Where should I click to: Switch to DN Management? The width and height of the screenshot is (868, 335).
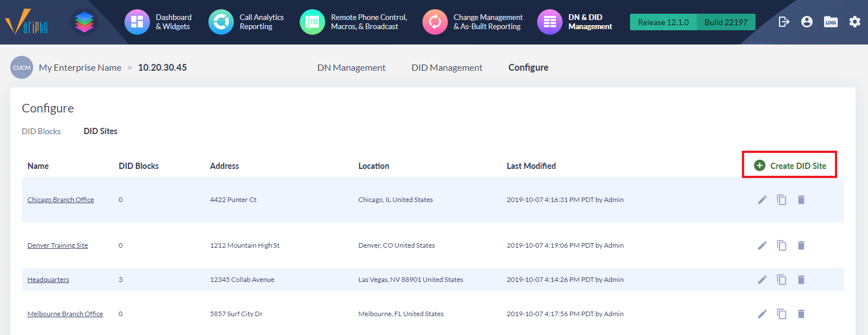tap(351, 67)
